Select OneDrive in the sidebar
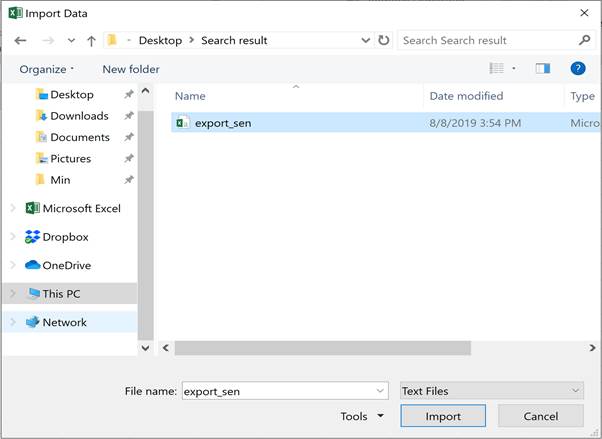Viewport: 602px width, 439px height. point(66,265)
